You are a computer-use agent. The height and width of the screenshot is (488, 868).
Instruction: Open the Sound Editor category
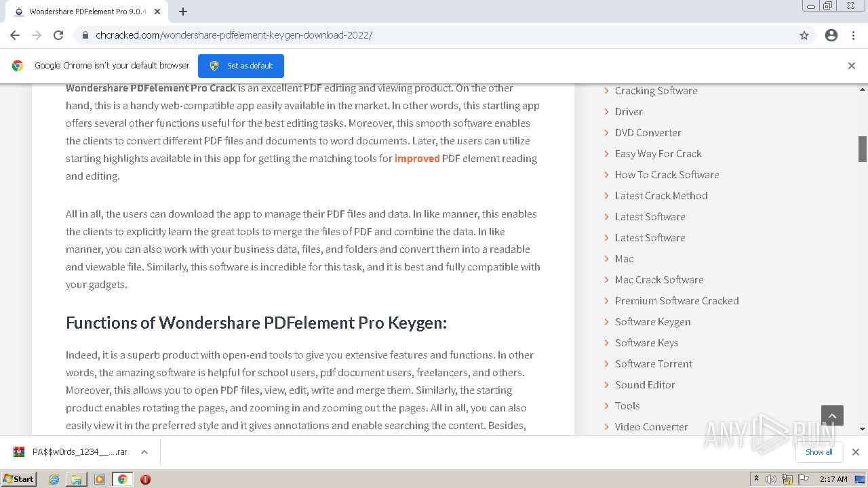pos(645,385)
